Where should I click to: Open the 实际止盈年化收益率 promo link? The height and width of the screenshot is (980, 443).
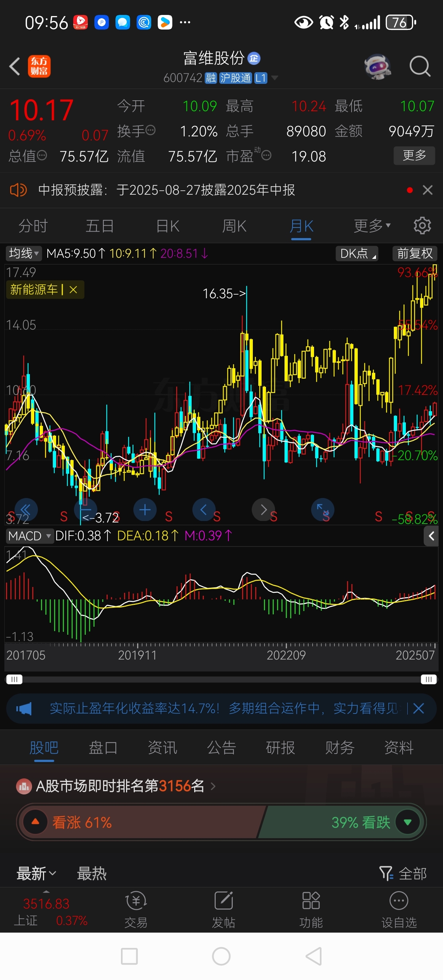point(224,708)
